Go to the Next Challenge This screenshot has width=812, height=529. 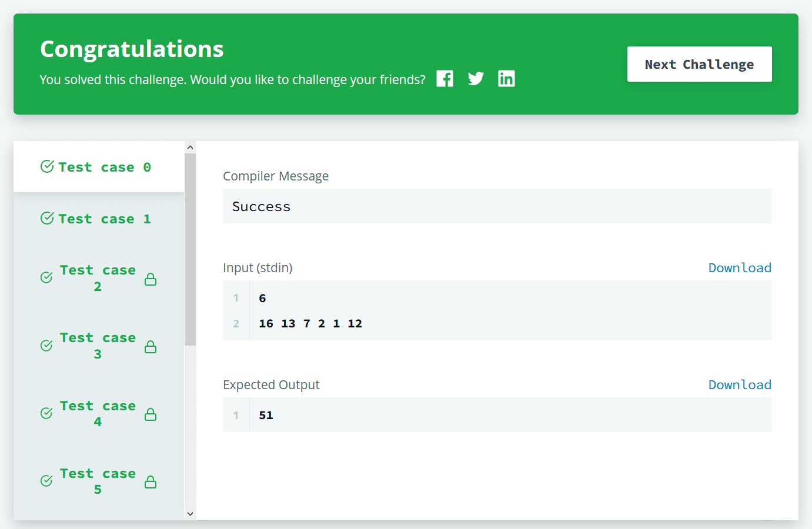(699, 64)
